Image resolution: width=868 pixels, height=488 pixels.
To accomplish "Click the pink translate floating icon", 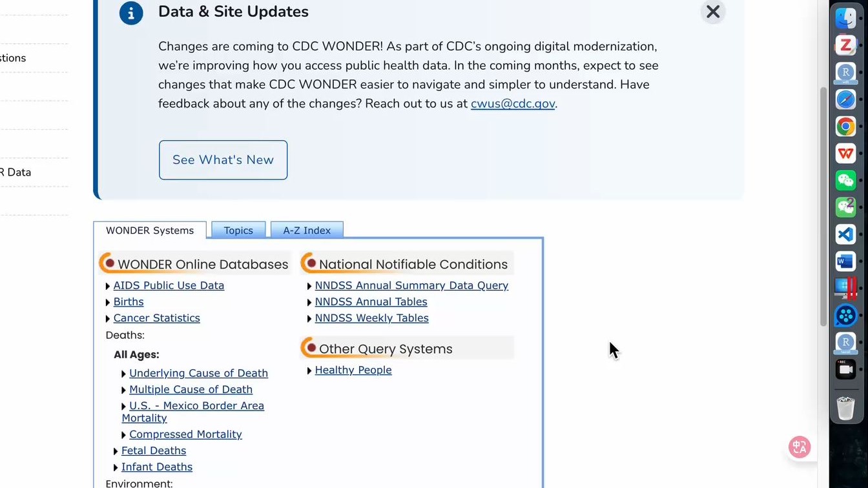I will click(800, 447).
